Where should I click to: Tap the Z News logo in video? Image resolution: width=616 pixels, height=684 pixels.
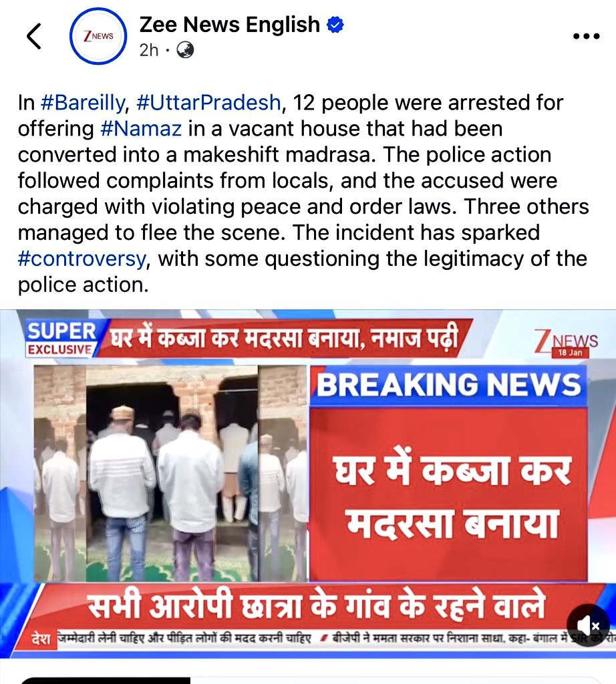coord(565,343)
